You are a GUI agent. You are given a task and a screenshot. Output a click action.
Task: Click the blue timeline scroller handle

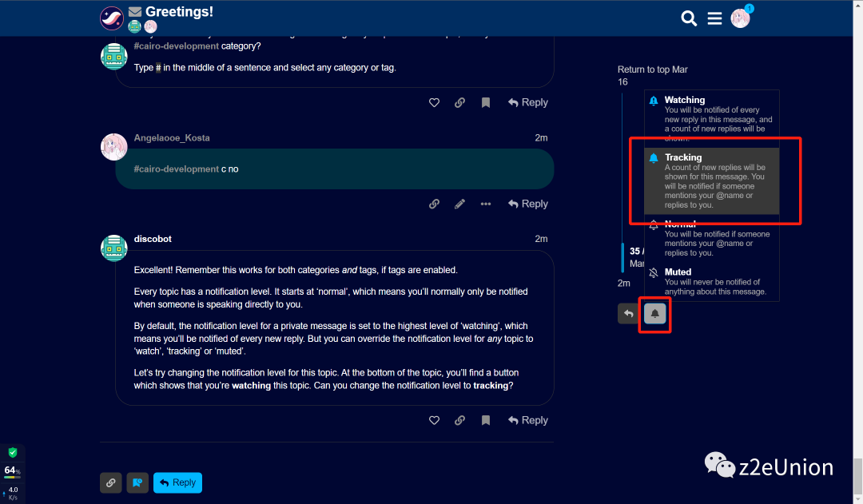point(623,257)
